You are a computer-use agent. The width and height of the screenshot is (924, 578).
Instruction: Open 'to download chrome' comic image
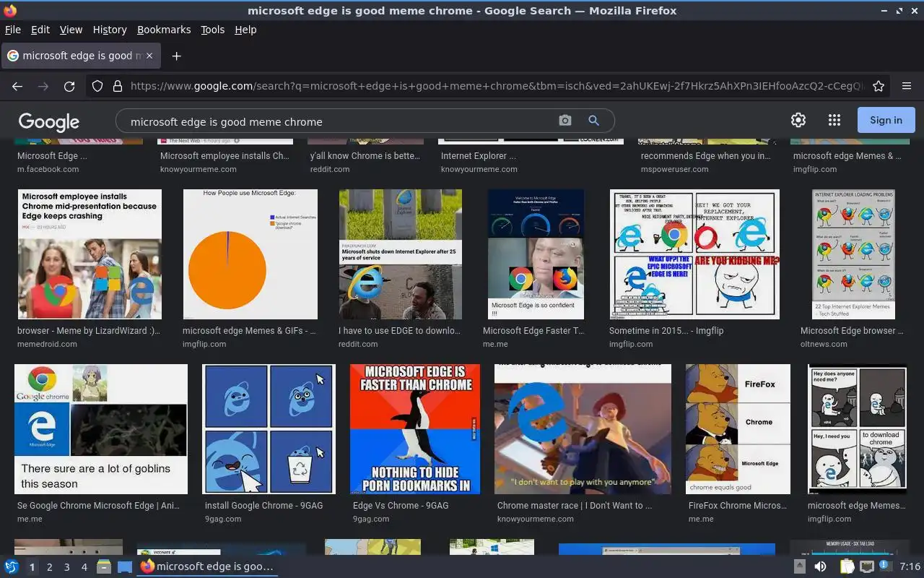click(x=857, y=429)
